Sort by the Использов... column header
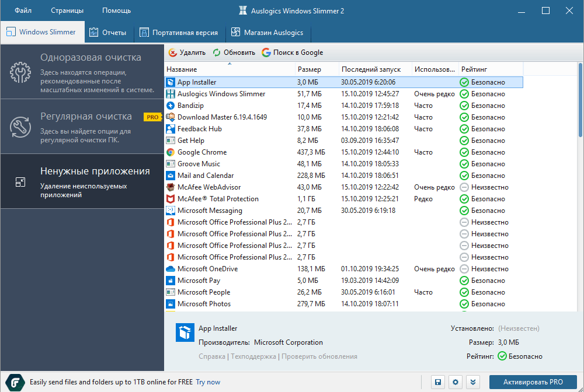584x392 pixels. point(435,69)
